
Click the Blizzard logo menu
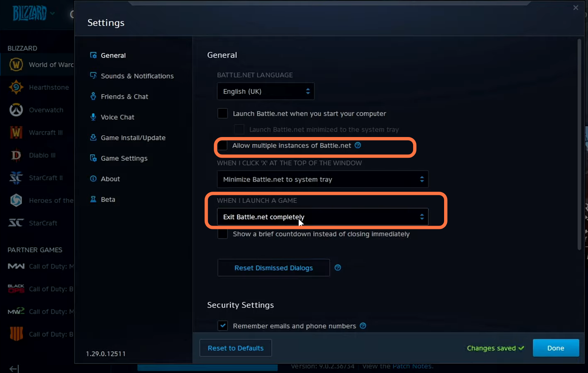coord(29,13)
